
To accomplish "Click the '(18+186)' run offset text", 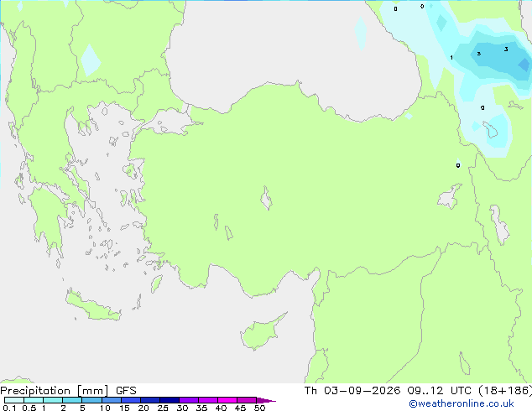I will click(505, 391).
